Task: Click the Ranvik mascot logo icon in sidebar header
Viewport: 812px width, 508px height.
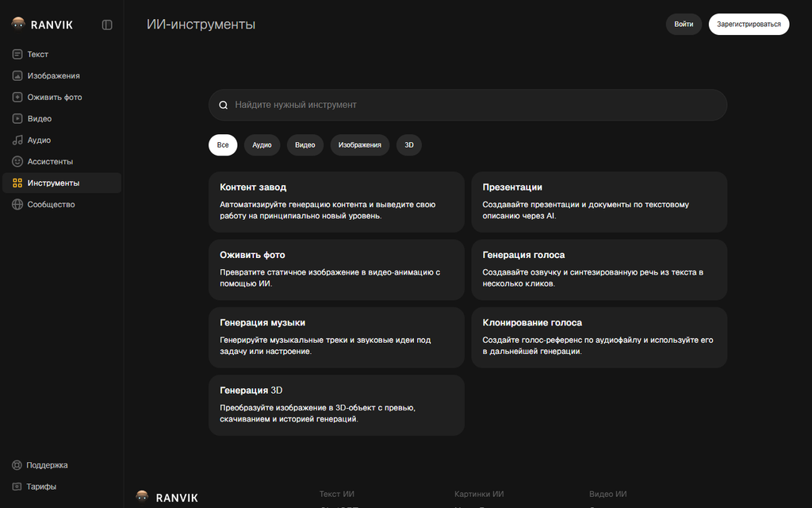Action: click(18, 24)
